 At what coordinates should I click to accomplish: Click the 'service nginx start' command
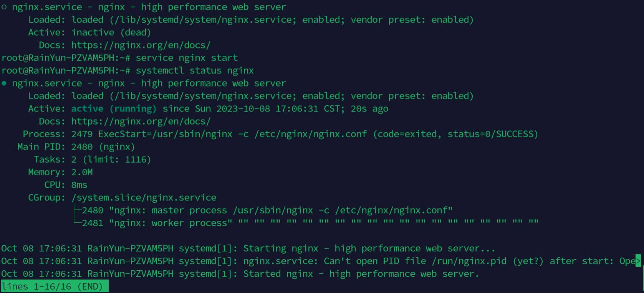pos(187,58)
